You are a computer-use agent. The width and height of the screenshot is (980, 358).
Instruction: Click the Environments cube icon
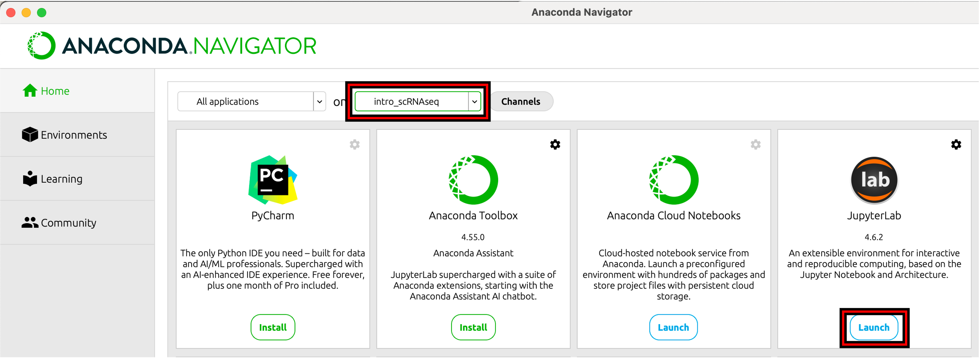click(x=30, y=134)
